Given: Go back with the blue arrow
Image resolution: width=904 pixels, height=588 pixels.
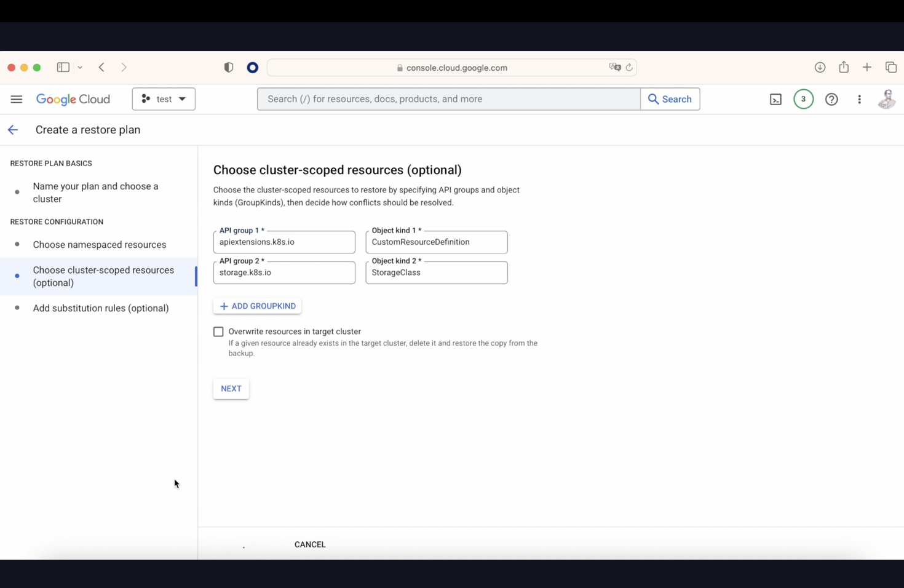Looking at the screenshot, I should tap(13, 130).
